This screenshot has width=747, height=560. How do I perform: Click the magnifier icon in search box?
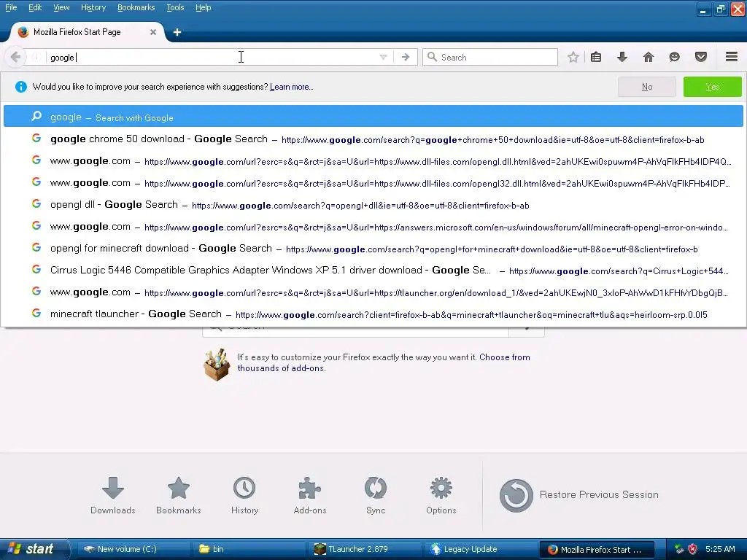(x=432, y=57)
